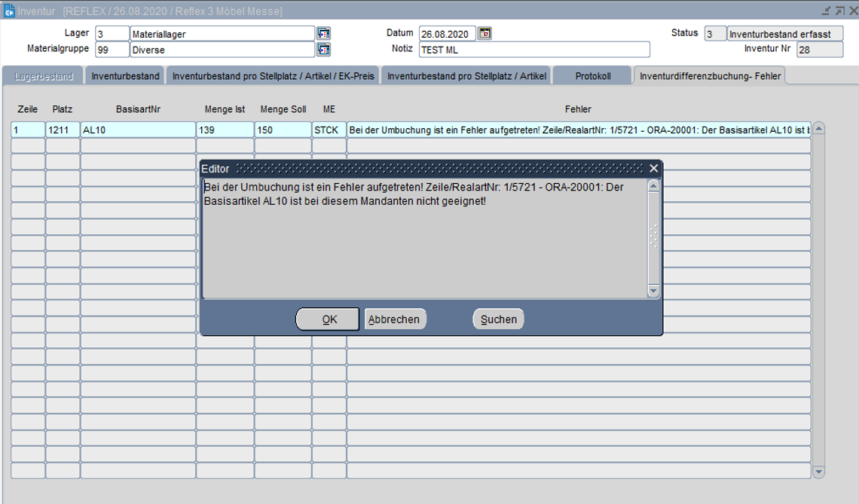Image resolution: width=859 pixels, height=504 pixels.
Task: Select the BasisartNr cell AL10
Action: 138,130
